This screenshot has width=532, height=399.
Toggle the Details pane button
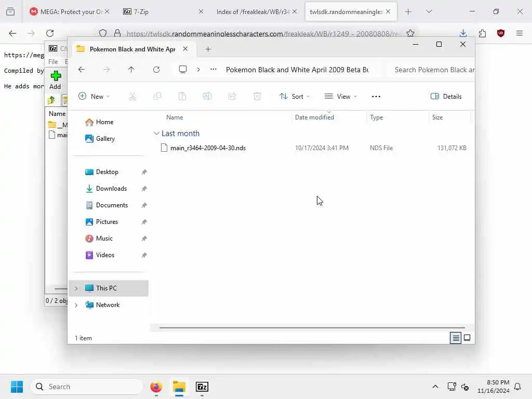446,96
